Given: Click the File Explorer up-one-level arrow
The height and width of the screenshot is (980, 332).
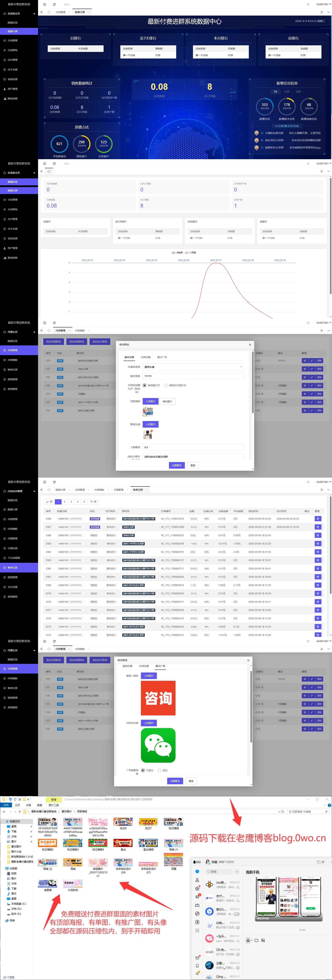Looking at the screenshot, I should [x=20, y=811].
